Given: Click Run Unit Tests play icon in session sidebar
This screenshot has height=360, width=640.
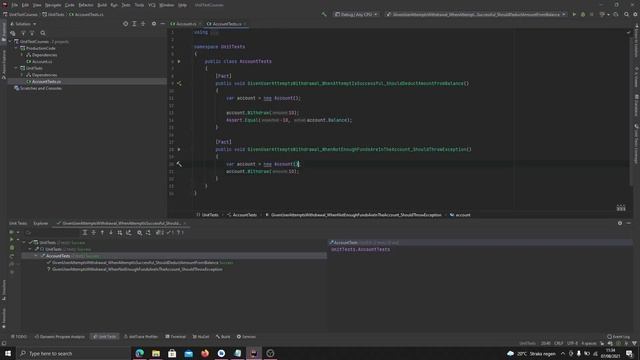Looking at the screenshot, I should tap(11, 240).
